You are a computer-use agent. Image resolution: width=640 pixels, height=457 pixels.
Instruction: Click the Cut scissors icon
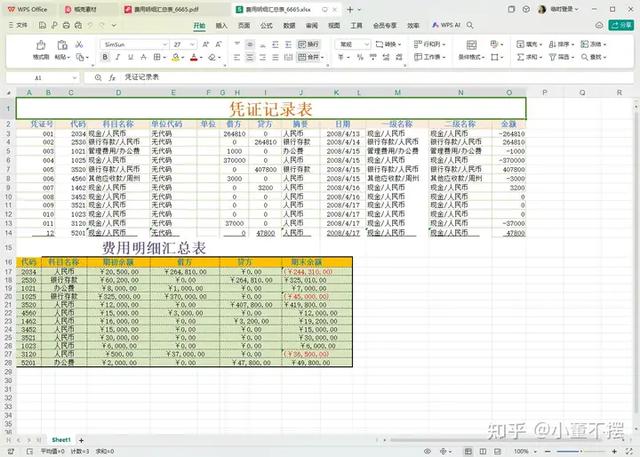[x=79, y=44]
